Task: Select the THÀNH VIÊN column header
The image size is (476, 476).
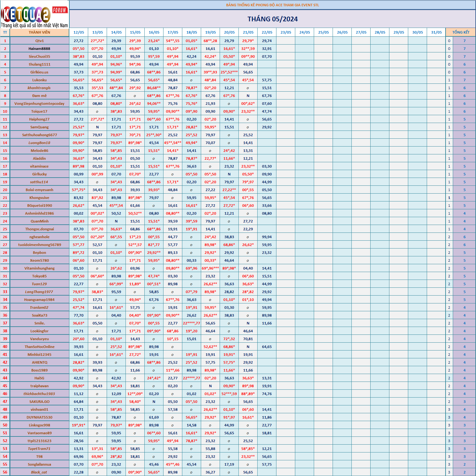Action: [39, 32]
